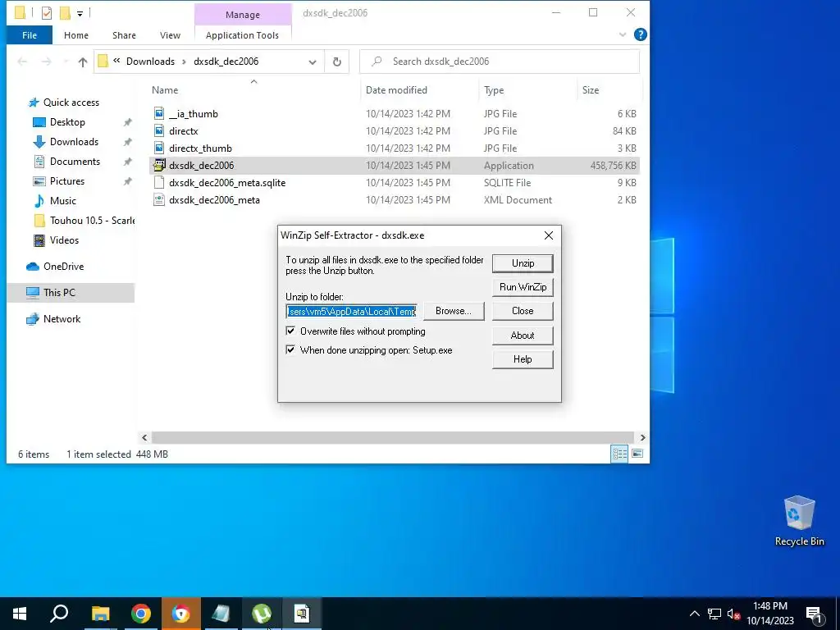Click the Search dxsdk_dec2006 box

tap(500, 62)
